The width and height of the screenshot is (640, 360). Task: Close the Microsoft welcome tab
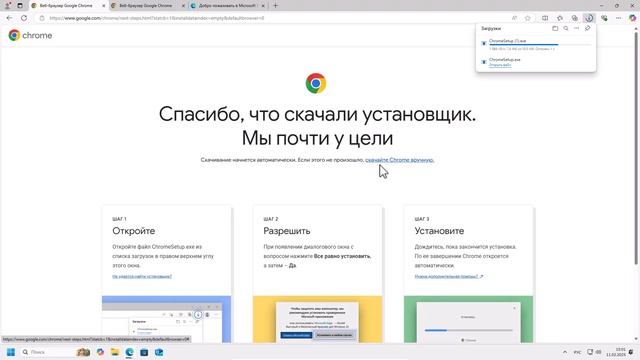tap(263, 6)
